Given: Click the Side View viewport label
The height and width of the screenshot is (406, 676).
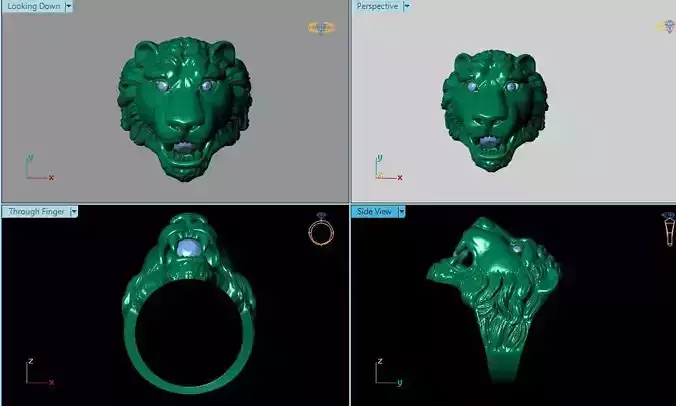Looking at the screenshot, I should point(374,212).
